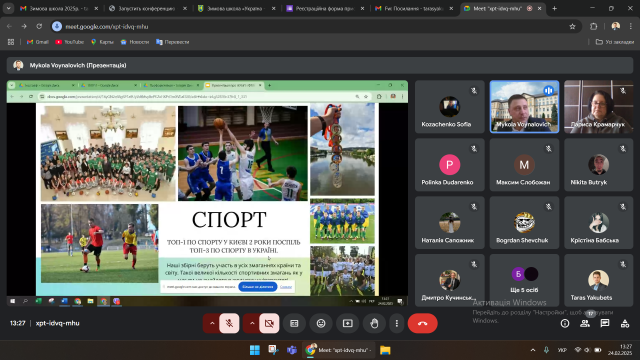This screenshot has width=640, height=360.
Task: Click the red leave call button
Action: pos(422,323)
